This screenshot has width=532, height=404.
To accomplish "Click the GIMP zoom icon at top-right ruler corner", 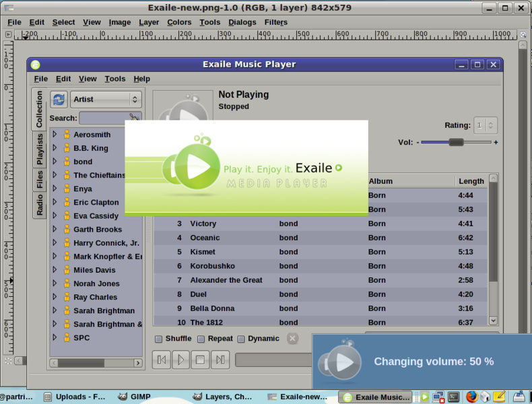I will (523, 34).
